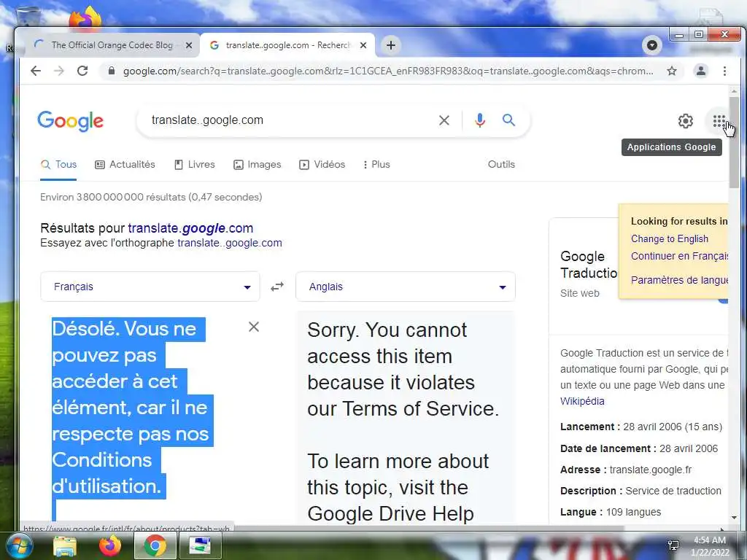Click the page vertical scrollbar thumb
Image resolution: width=747 pixels, height=560 pixels.
point(734,143)
